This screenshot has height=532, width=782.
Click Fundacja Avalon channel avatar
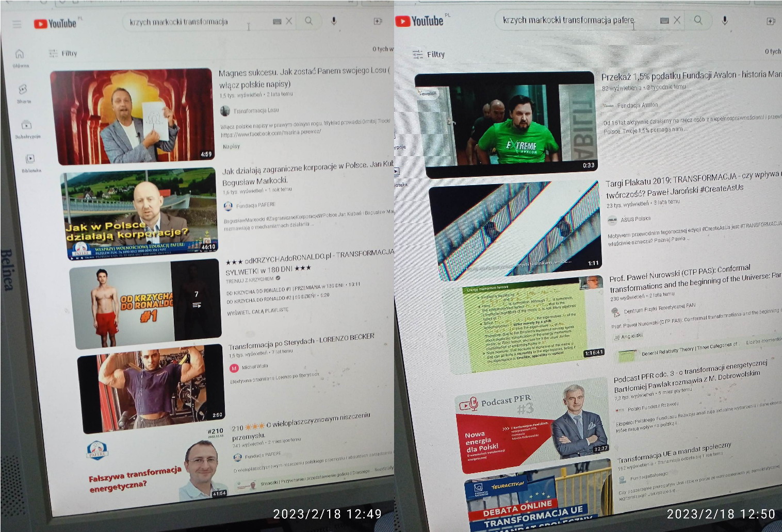click(609, 105)
